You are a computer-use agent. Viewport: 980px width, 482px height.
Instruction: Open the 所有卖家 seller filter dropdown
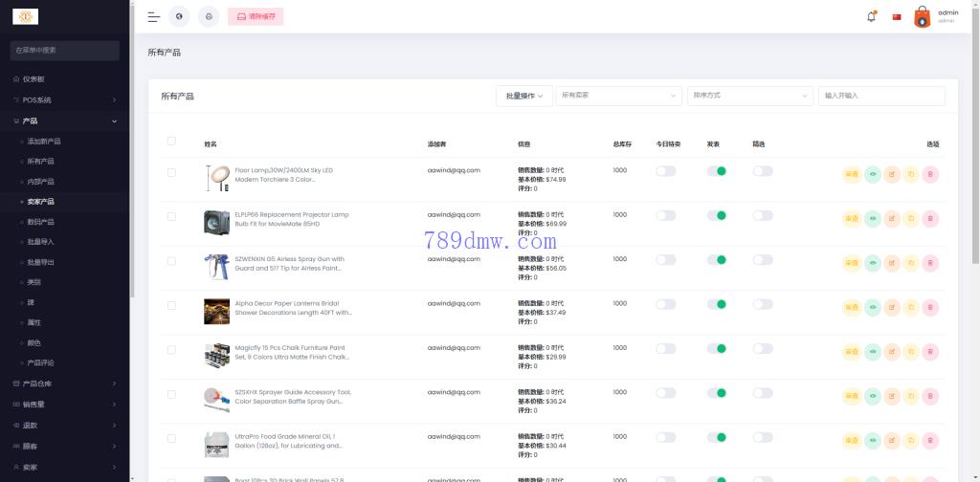pyautogui.click(x=618, y=96)
